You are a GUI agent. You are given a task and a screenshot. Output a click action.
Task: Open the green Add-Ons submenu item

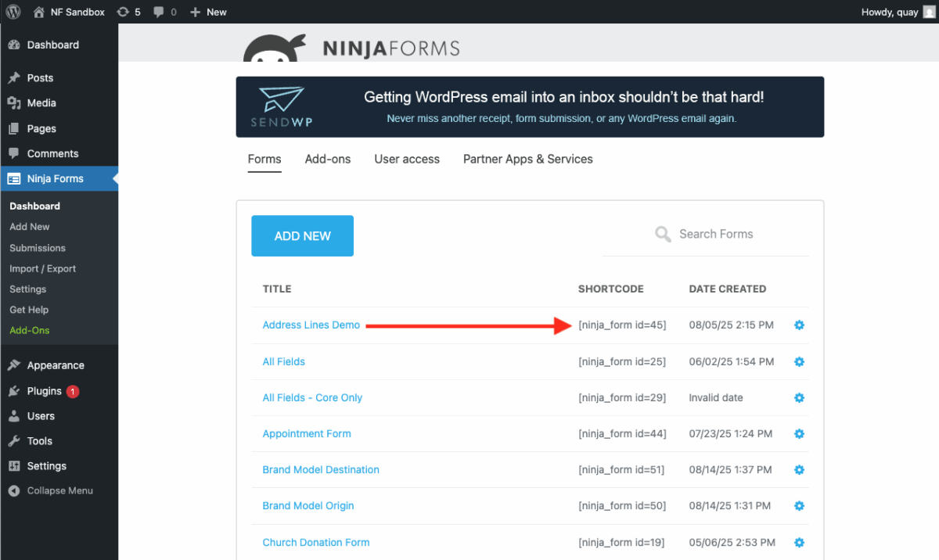click(x=30, y=330)
